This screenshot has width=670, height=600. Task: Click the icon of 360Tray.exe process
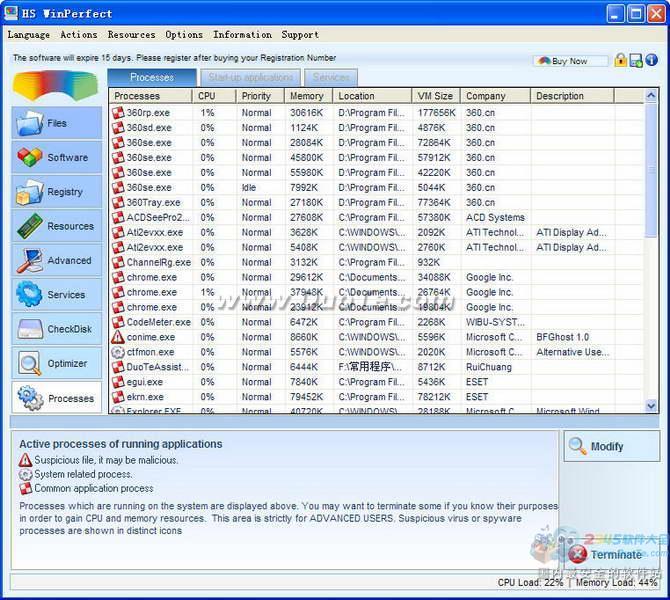(x=118, y=202)
